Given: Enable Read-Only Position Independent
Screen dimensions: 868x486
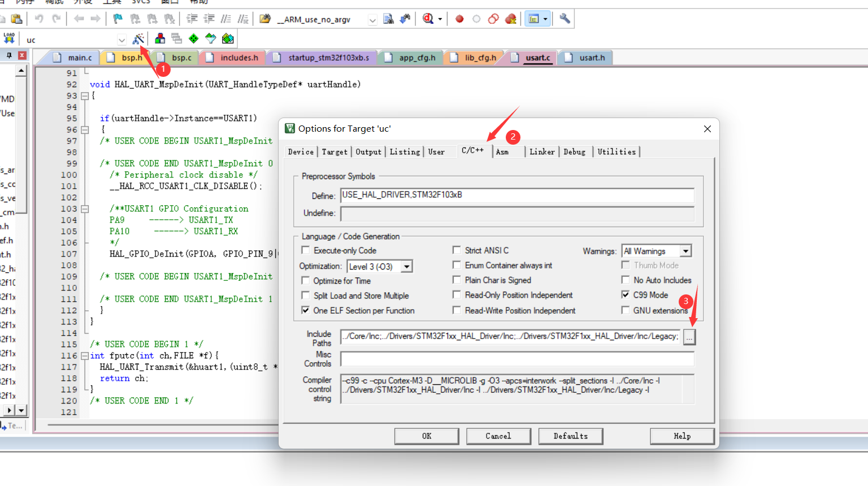Looking at the screenshot, I should coord(457,294).
